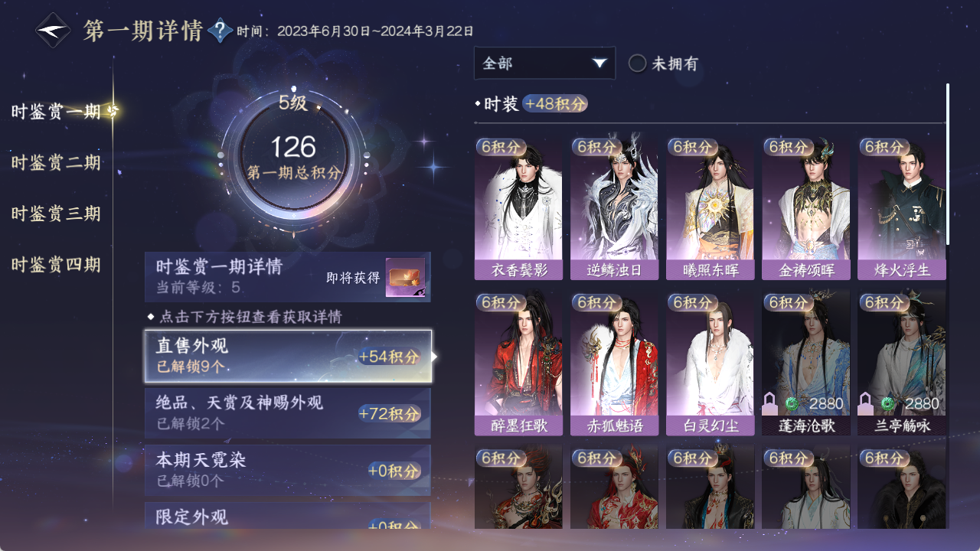Click the outfit list vertical scrollbar

click(x=948, y=164)
